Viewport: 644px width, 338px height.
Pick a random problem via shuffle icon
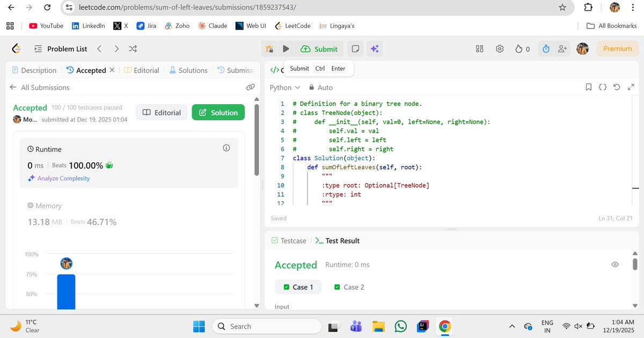click(x=133, y=48)
